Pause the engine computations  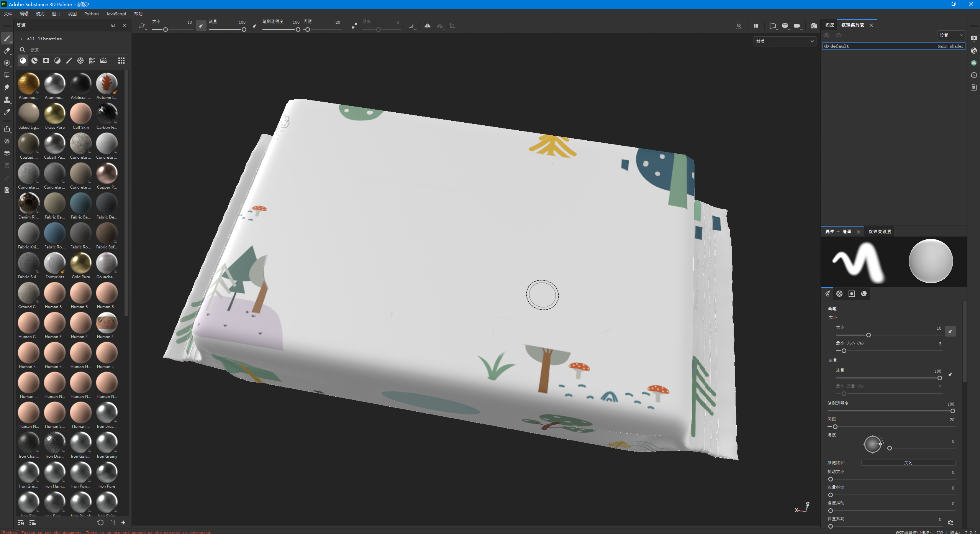755,26
